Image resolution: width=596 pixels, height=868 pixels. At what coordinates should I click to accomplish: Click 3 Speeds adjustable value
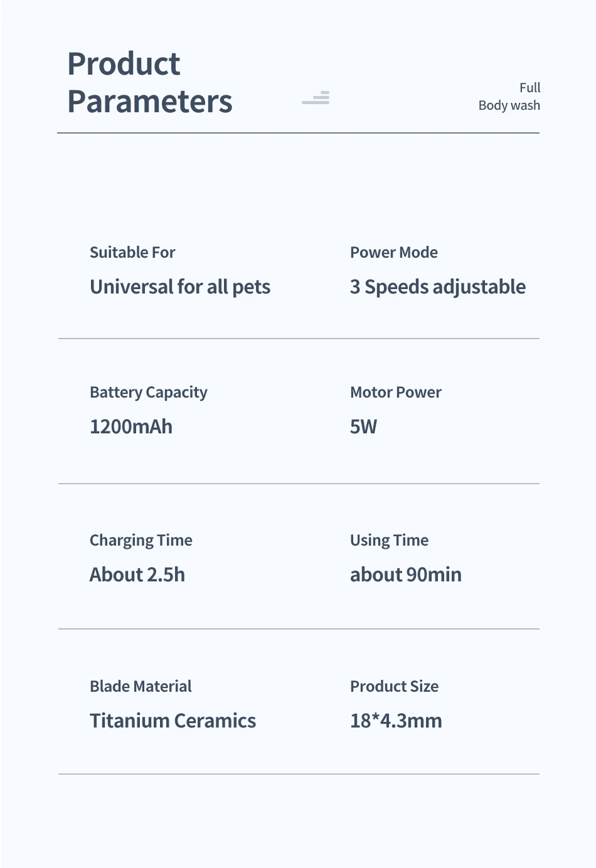pyautogui.click(x=438, y=287)
